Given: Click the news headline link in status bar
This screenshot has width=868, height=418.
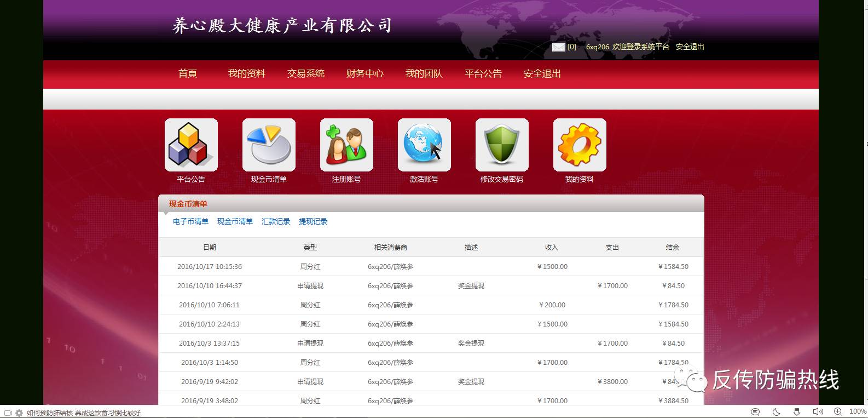Looking at the screenshot, I should coord(84,413).
